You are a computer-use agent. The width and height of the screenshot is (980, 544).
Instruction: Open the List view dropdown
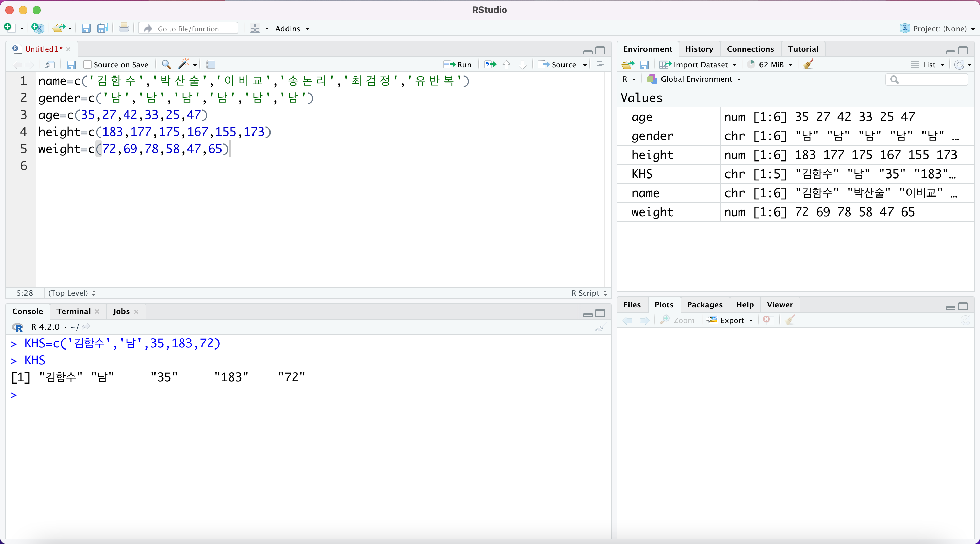click(928, 65)
